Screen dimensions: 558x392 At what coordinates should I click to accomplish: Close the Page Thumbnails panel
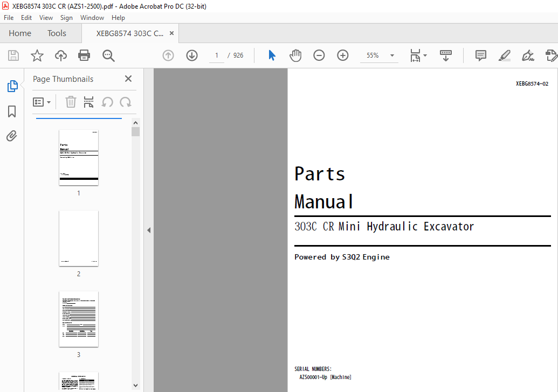[x=128, y=79]
